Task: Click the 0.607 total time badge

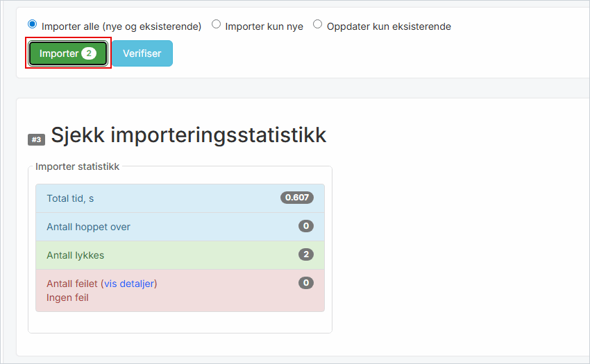Action: tap(297, 198)
